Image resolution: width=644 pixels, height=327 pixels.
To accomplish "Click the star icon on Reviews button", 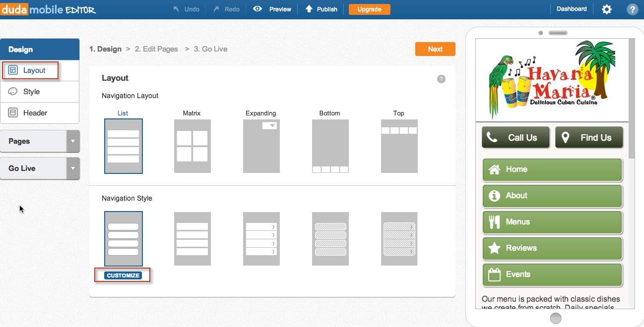I will point(494,248).
